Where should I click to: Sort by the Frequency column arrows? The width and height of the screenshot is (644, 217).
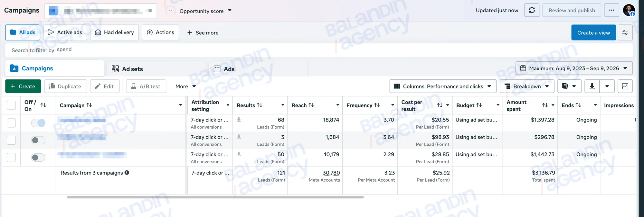[x=377, y=105]
